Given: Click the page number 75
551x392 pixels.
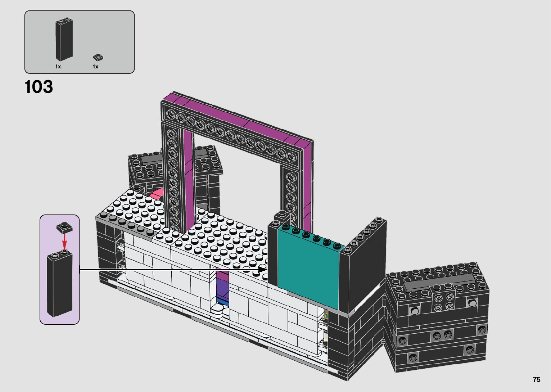Looking at the screenshot, I should [x=536, y=379].
